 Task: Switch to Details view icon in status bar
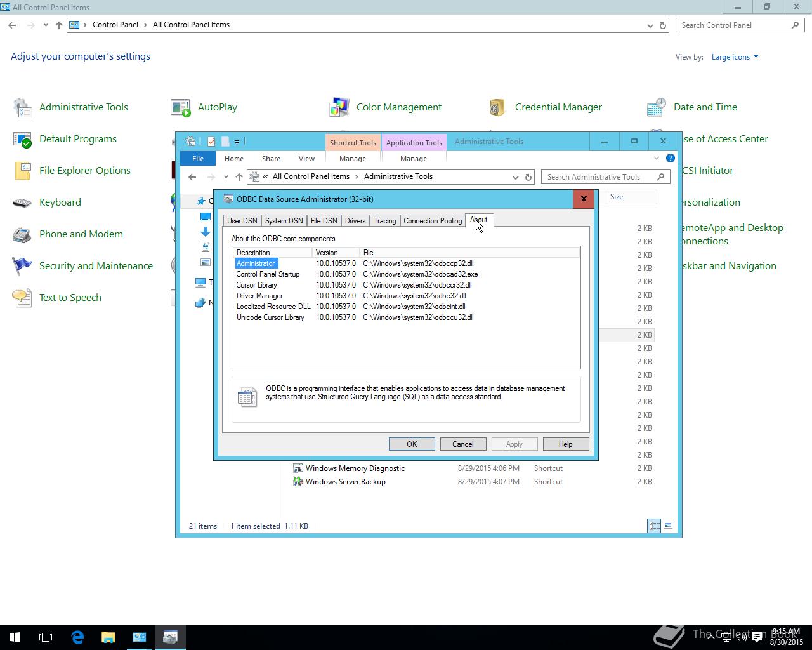(654, 526)
